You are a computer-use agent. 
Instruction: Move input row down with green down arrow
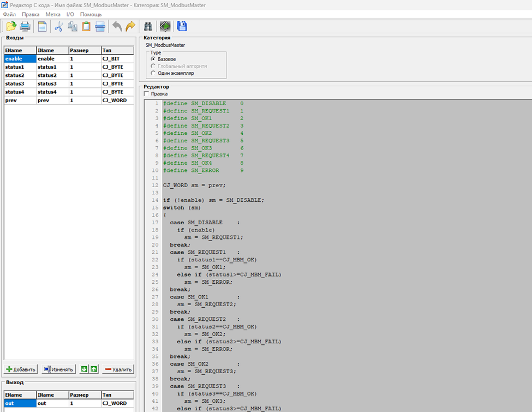84,369
